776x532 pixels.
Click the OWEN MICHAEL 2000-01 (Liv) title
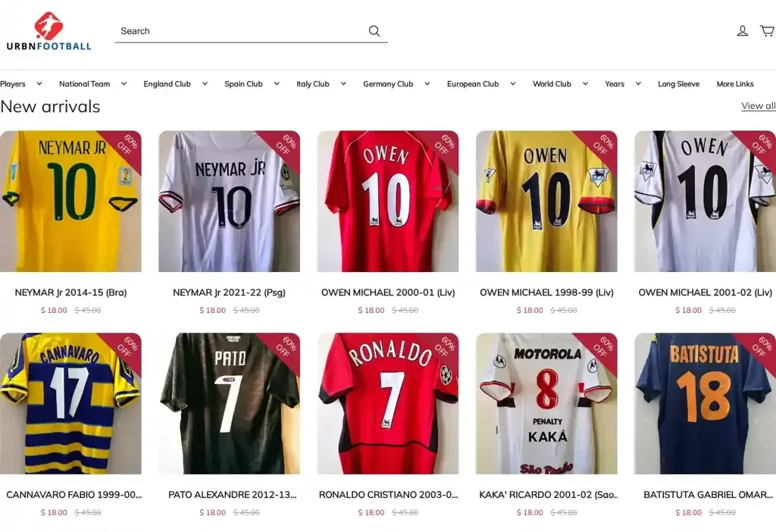click(388, 293)
